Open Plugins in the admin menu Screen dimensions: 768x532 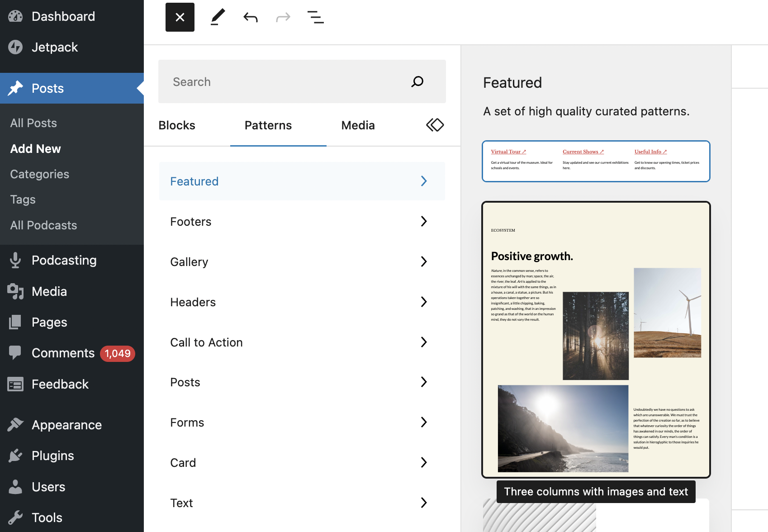coord(52,456)
